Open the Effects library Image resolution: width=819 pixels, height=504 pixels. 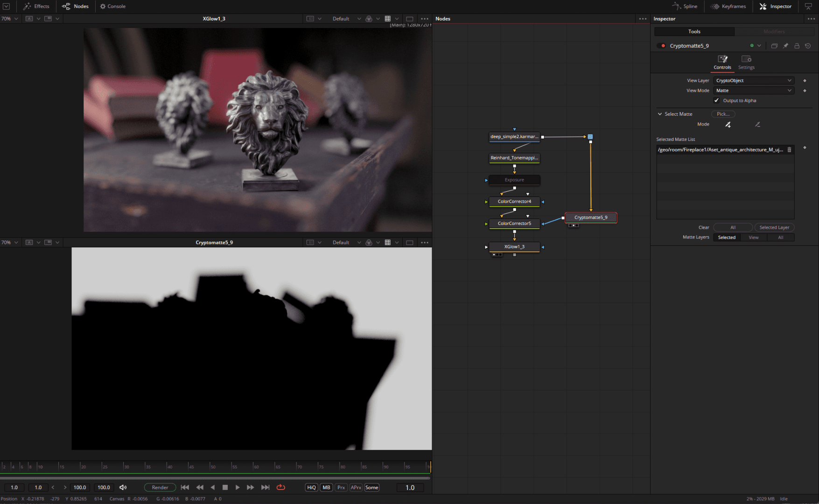(x=36, y=6)
